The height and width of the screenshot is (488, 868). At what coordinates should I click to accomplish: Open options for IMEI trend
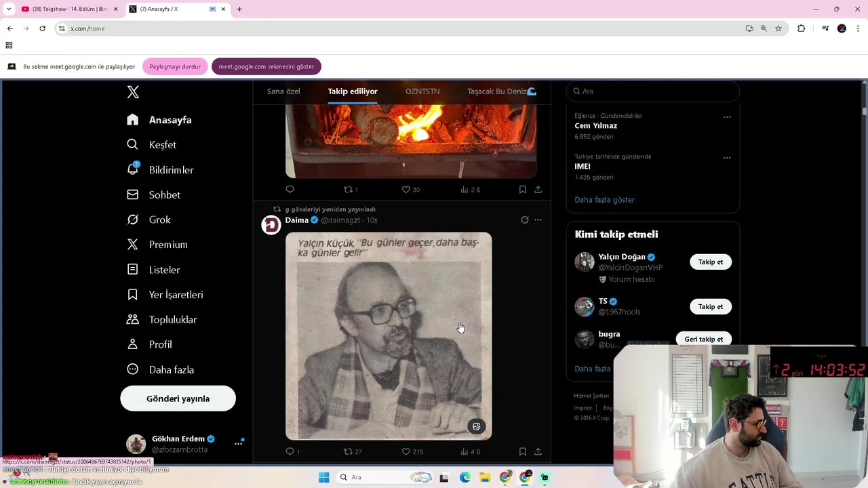pos(727,157)
